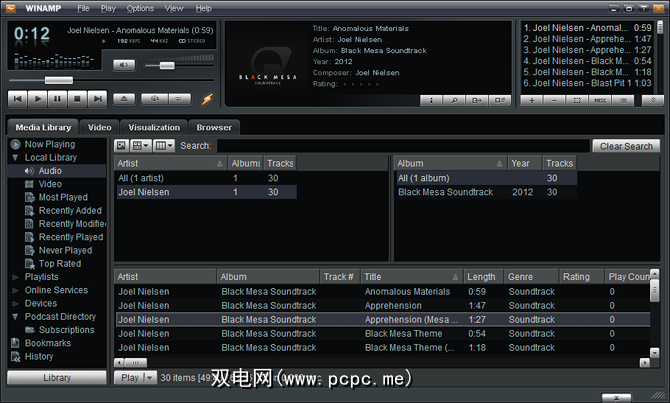
Task: Expand the Devices tree node
Action: coord(15,304)
